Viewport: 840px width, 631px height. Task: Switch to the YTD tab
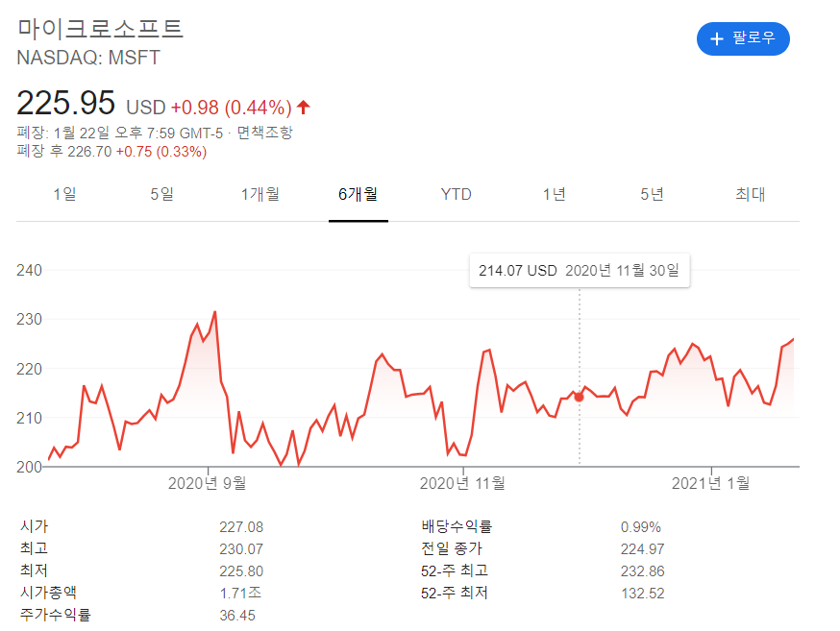pos(456,194)
